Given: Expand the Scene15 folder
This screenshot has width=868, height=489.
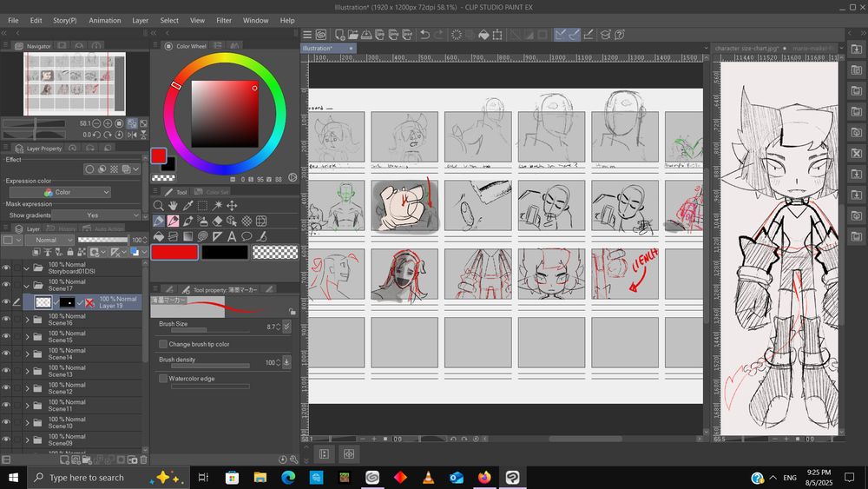Looking at the screenshot, I should (27, 337).
